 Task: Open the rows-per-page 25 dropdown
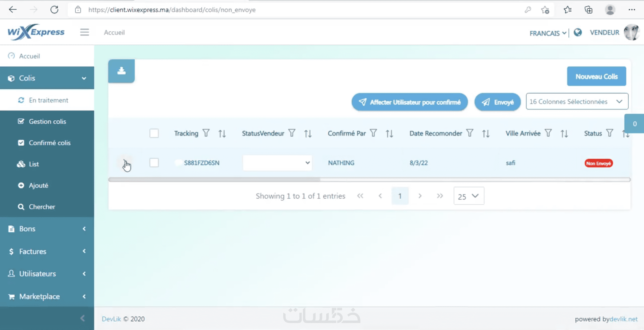click(x=468, y=196)
